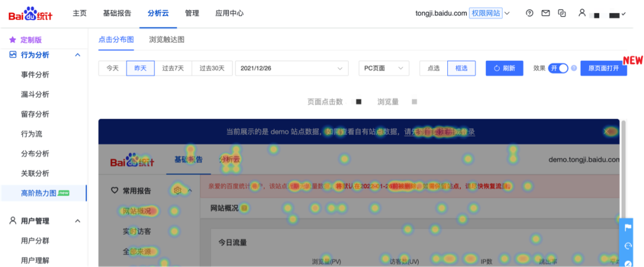This screenshot has height=267, width=644.
Task: Collapse the 用户管理 sidebar section
Action: [x=77, y=221]
